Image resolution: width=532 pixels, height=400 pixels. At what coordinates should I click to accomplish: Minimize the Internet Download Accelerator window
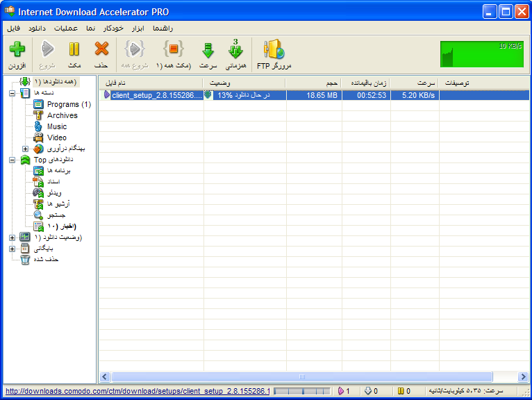(489, 12)
